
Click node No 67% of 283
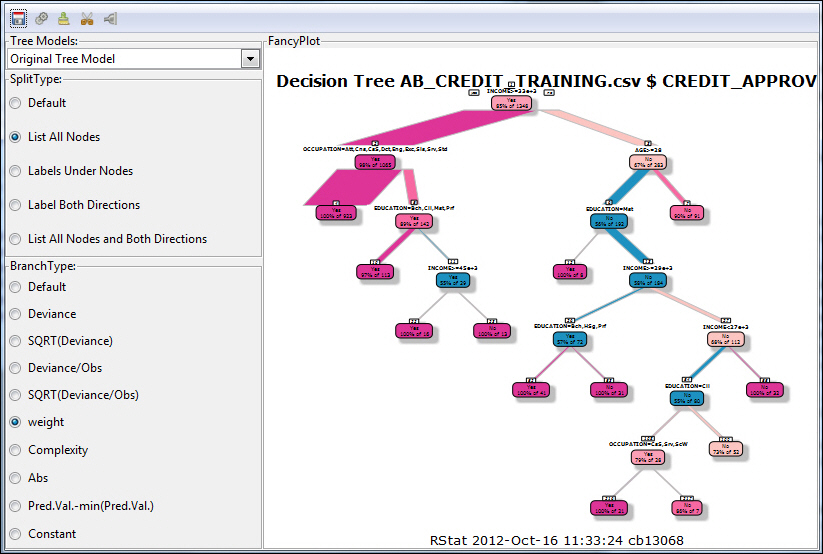coord(648,162)
